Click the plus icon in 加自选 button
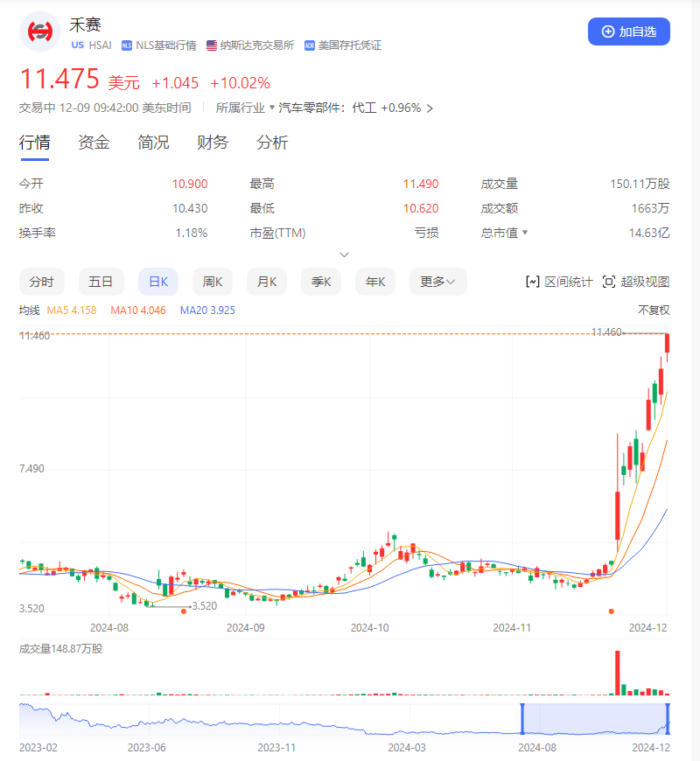This screenshot has width=700, height=761. 608,31
